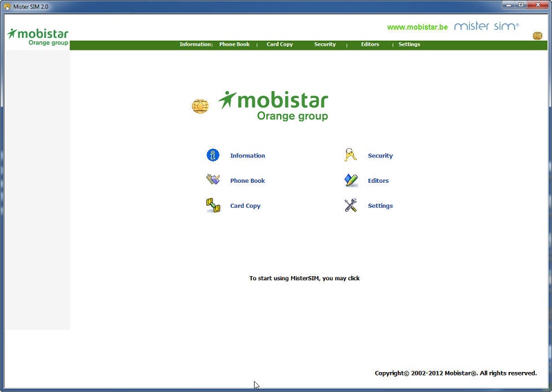Click the Phone Book handshake icon
Image resolution: width=552 pixels, height=392 pixels.
pyautogui.click(x=213, y=180)
